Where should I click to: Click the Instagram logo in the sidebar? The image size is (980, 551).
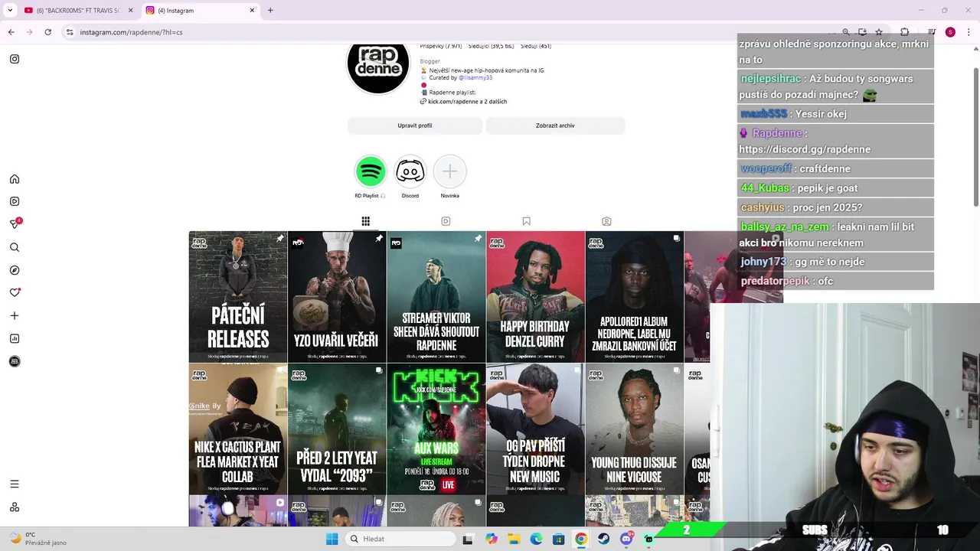point(15,59)
